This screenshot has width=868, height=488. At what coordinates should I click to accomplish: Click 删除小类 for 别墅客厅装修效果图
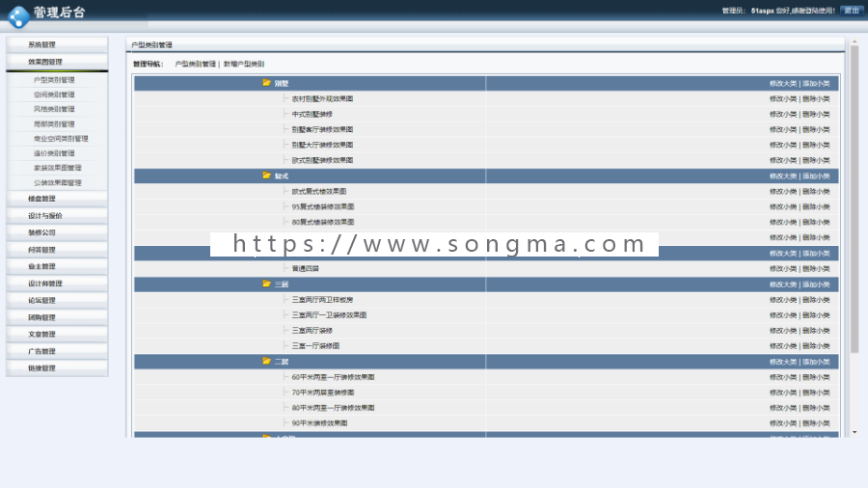click(x=816, y=129)
